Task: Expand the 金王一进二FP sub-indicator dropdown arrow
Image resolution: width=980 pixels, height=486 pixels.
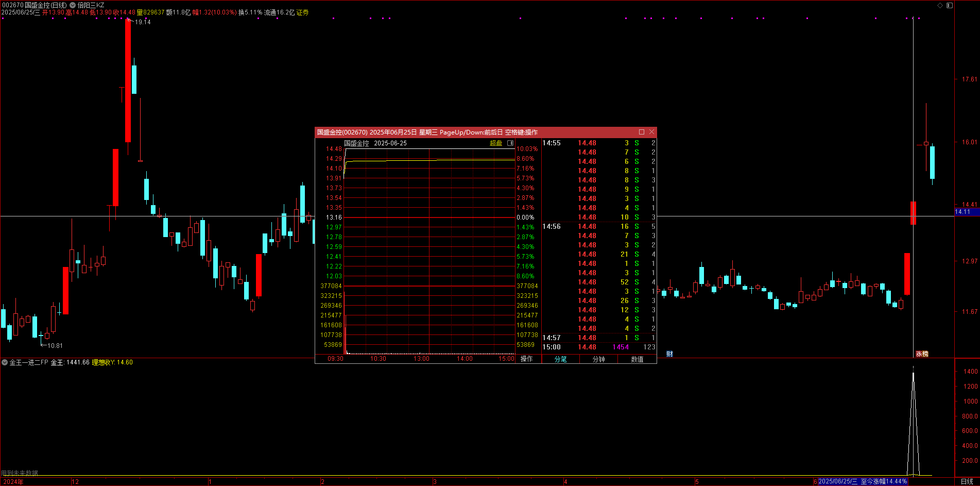Action: [x=5, y=362]
